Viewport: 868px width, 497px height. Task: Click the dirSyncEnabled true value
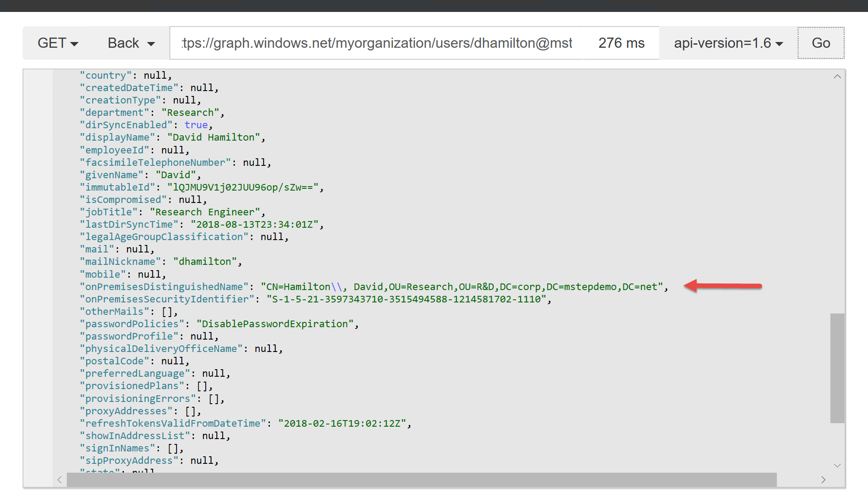tap(196, 125)
